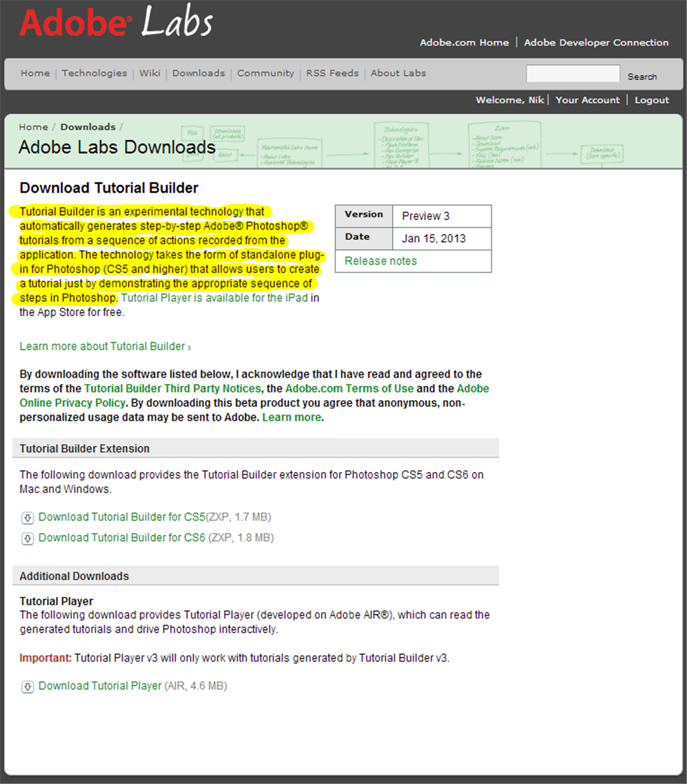Click Learn more link about usage data
Viewport: 687px width, 784px height.
pos(292,417)
